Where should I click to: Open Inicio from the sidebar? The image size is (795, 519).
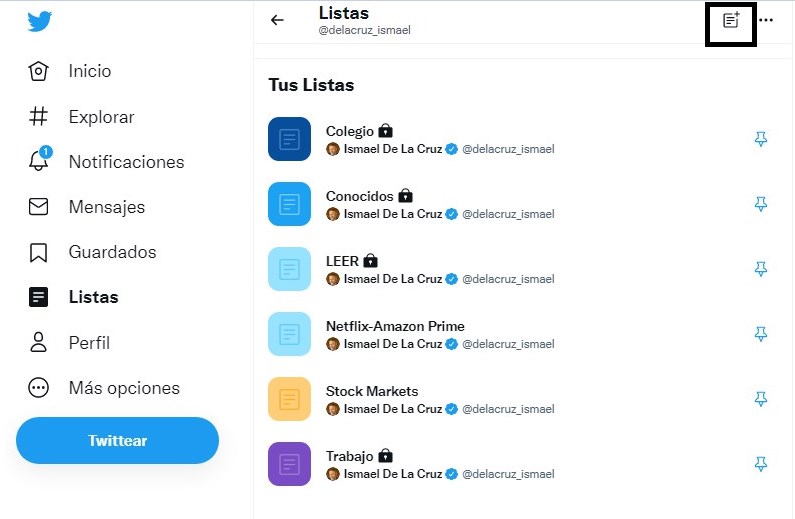tap(88, 71)
